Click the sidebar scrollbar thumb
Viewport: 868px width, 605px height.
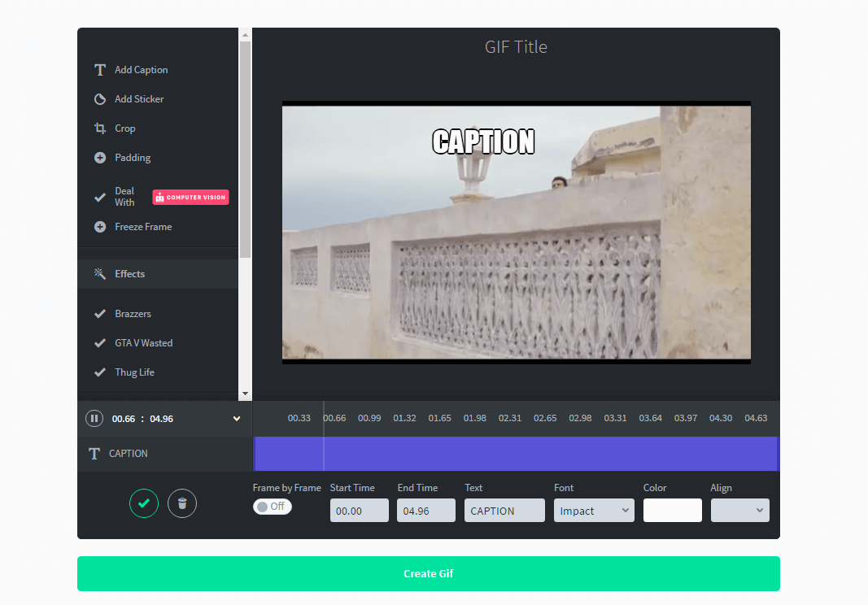pos(245,150)
